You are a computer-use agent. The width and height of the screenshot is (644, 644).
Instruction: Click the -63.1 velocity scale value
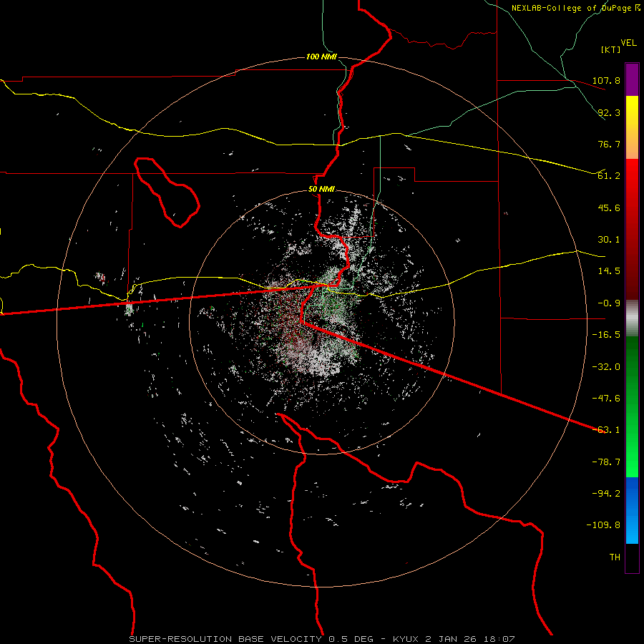click(x=606, y=430)
